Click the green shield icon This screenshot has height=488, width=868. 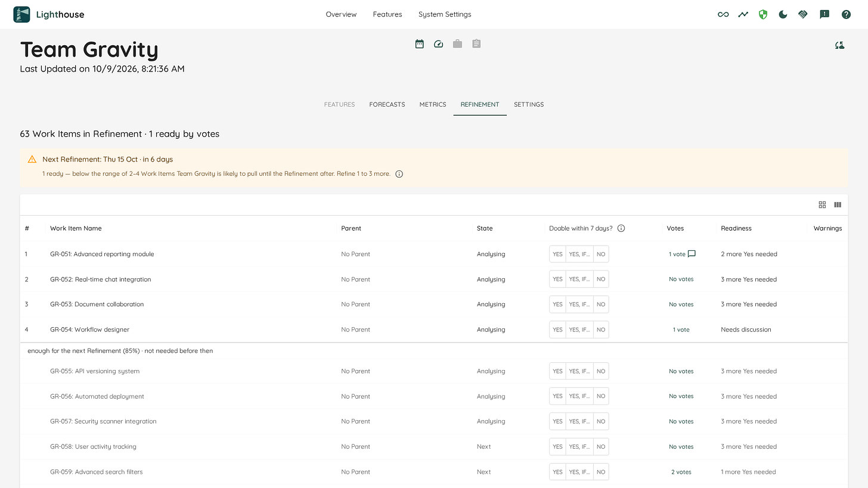(763, 14)
